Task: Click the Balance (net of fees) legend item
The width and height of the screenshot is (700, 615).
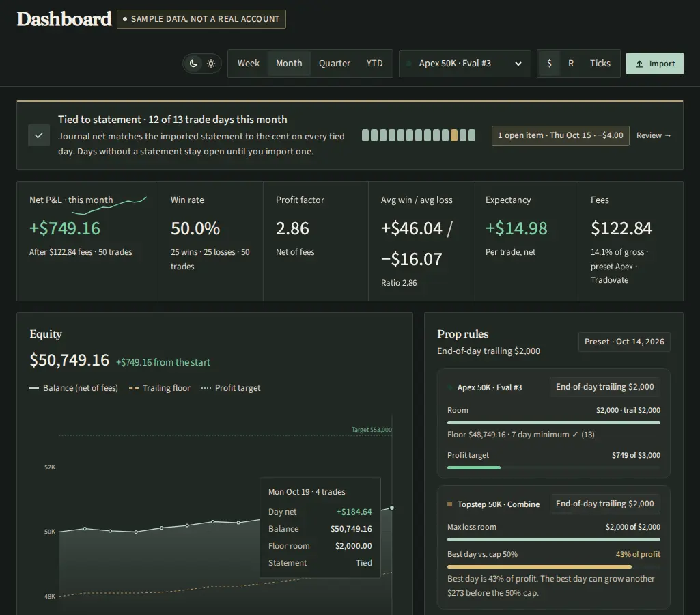Action: click(x=74, y=388)
